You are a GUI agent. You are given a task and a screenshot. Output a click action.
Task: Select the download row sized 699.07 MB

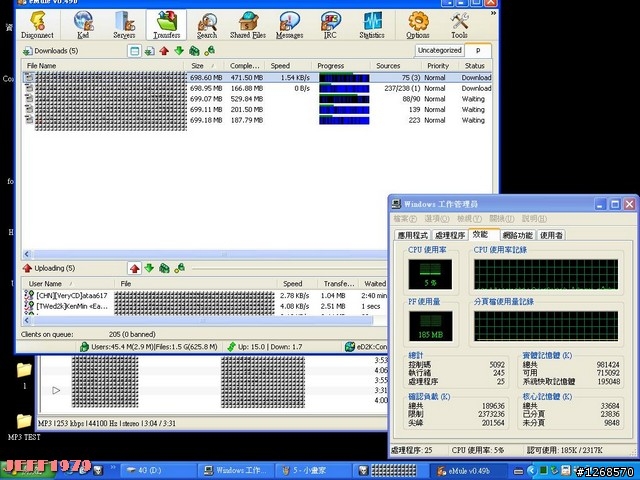(257, 99)
